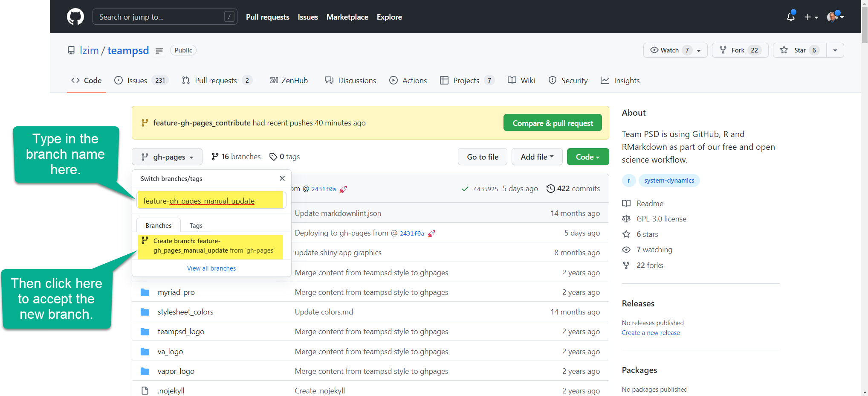Create branch feature-gh_pages_manual_update from gh-pages
Image resolution: width=868 pixels, height=396 pixels.
point(211,246)
